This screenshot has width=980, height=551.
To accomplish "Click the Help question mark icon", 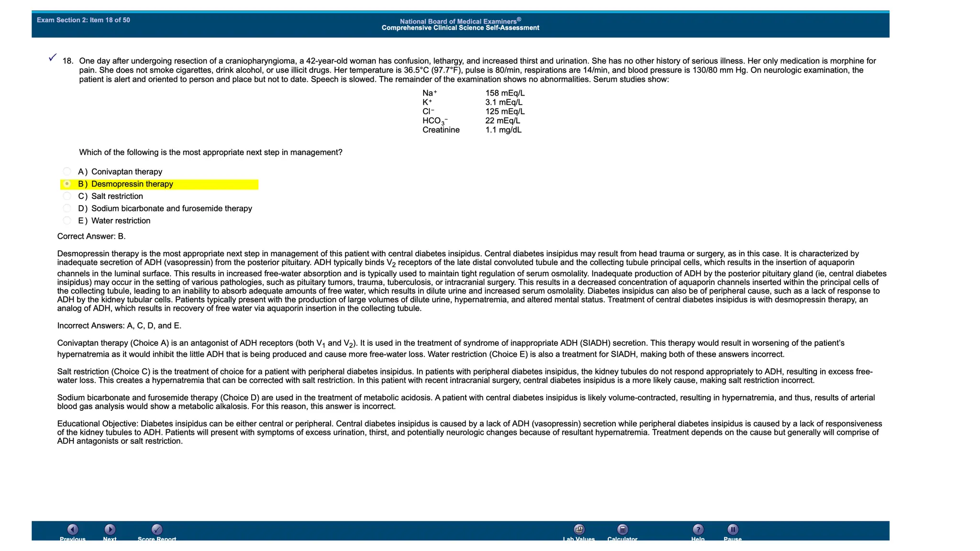I will tap(698, 529).
